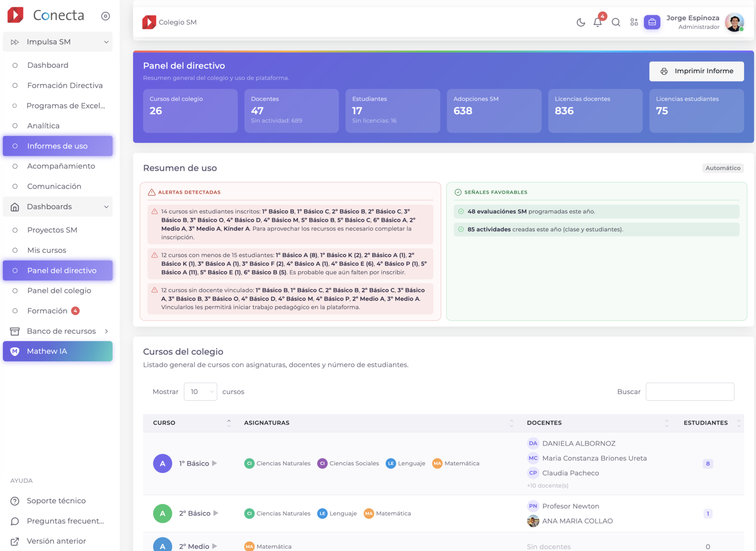Expand the 2° Básico course triangle
Image resolution: width=756 pixels, height=551 pixels.
pos(216,513)
